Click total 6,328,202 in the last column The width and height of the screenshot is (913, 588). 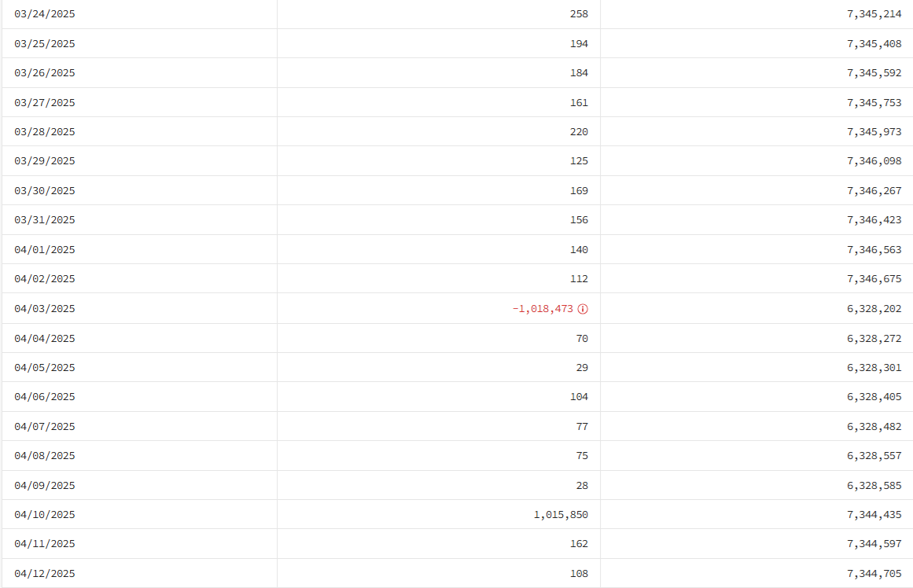tap(874, 309)
